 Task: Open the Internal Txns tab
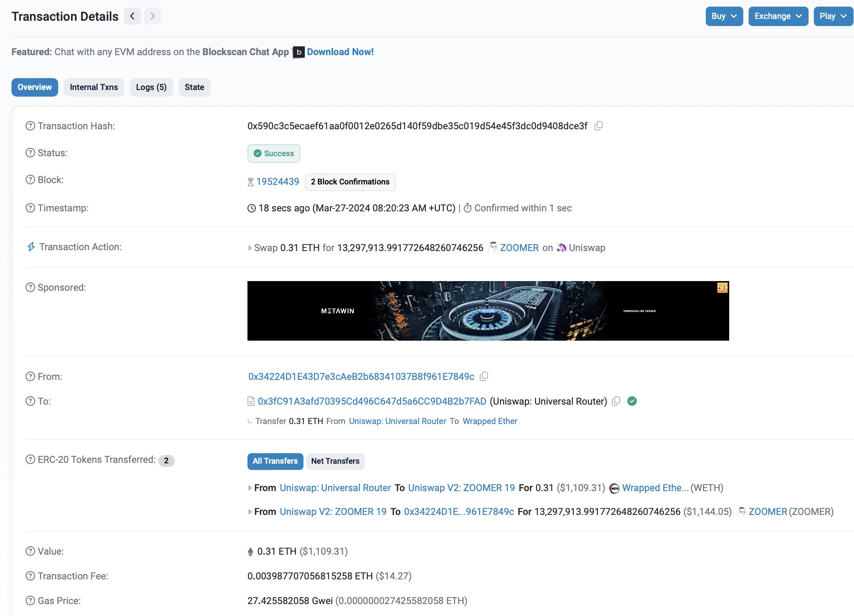[94, 87]
